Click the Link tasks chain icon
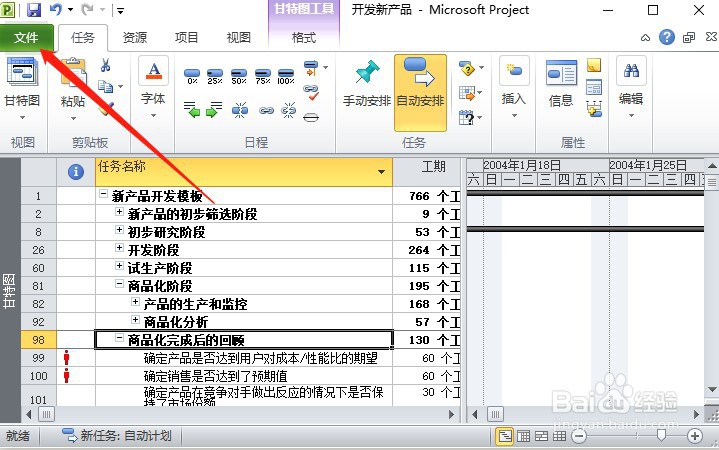The image size is (719, 450). pyautogui.click(x=266, y=110)
